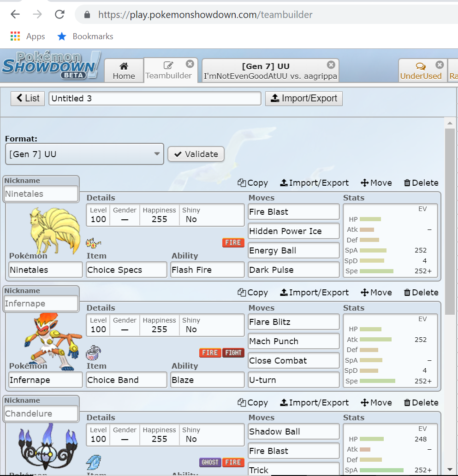458x476 pixels.
Task: Edit the Ninetales Pokémon species field
Action: (x=46, y=270)
